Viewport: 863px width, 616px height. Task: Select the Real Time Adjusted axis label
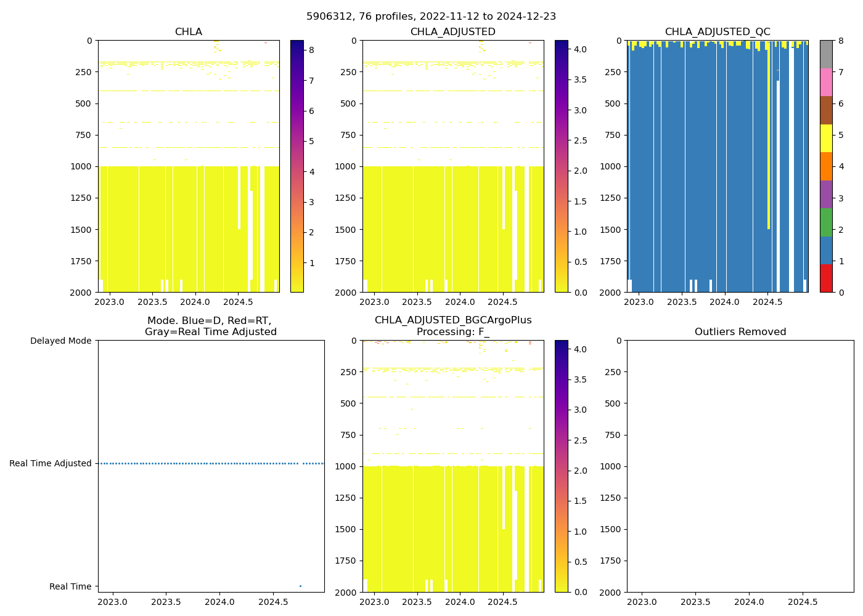tap(50, 464)
